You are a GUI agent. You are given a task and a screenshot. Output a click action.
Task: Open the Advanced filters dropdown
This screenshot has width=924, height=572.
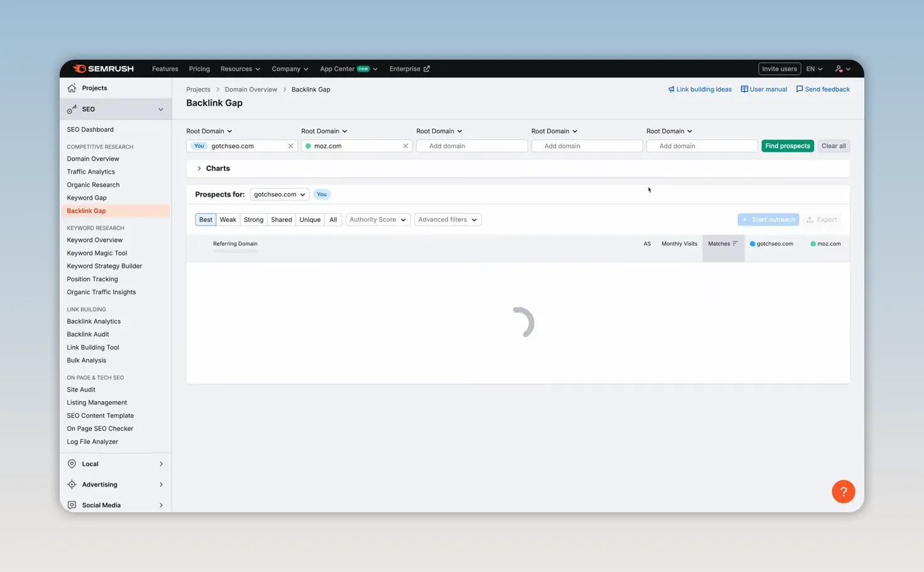448,220
